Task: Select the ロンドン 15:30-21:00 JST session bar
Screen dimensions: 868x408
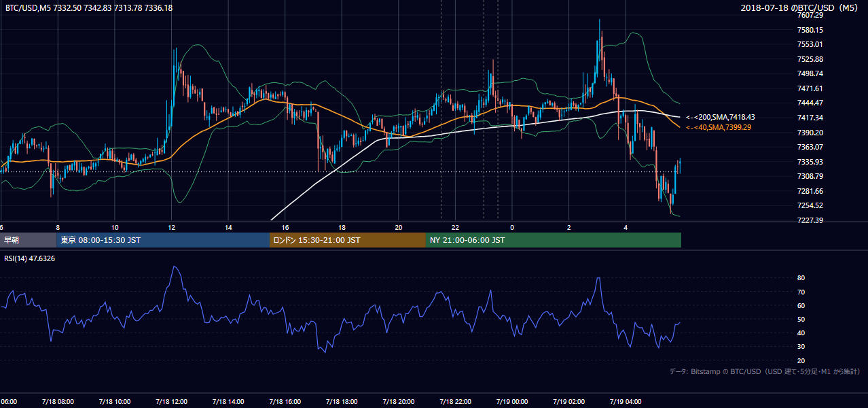Action: click(348, 240)
